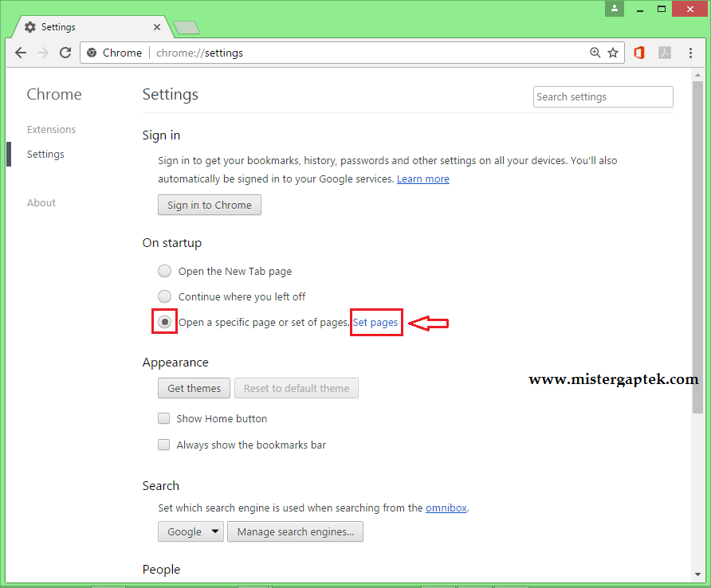Click the scrollbar down arrow
The width and height of the screenshot is (711, 588).
tap(697, 574)
